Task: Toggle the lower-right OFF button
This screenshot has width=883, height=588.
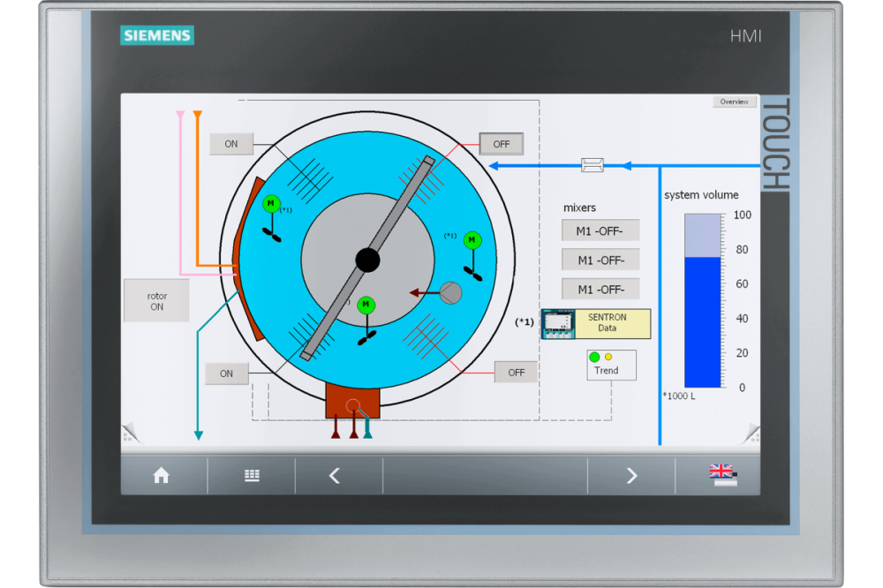Action: tap(516, 373)
